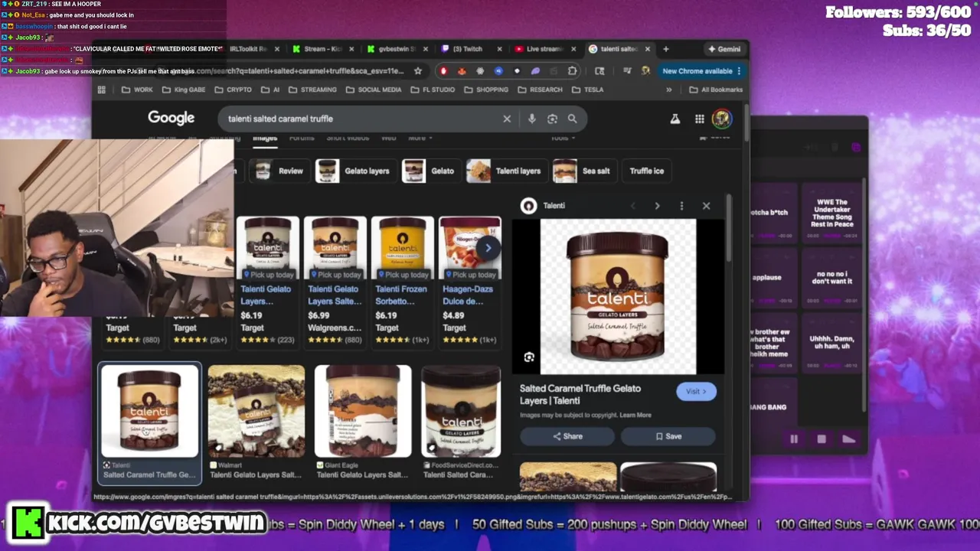Play the WWE Undertaker Theme sound pad
This screenshot has height=551, width=980.
click(x=832, y=214)
